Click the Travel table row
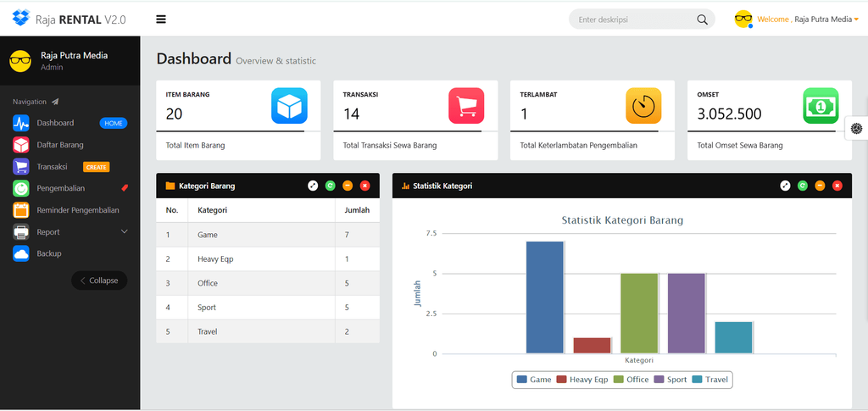 point(268,332)
